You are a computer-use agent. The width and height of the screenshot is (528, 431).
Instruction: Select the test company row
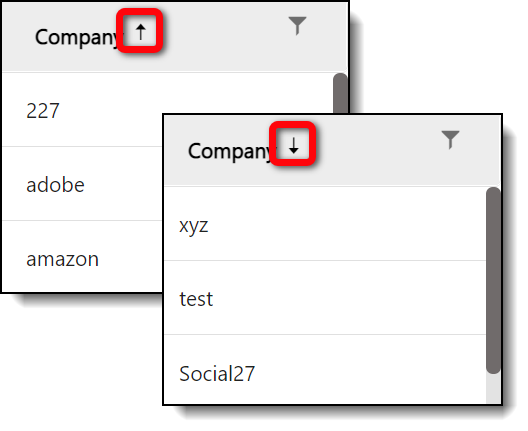point(325,298)
